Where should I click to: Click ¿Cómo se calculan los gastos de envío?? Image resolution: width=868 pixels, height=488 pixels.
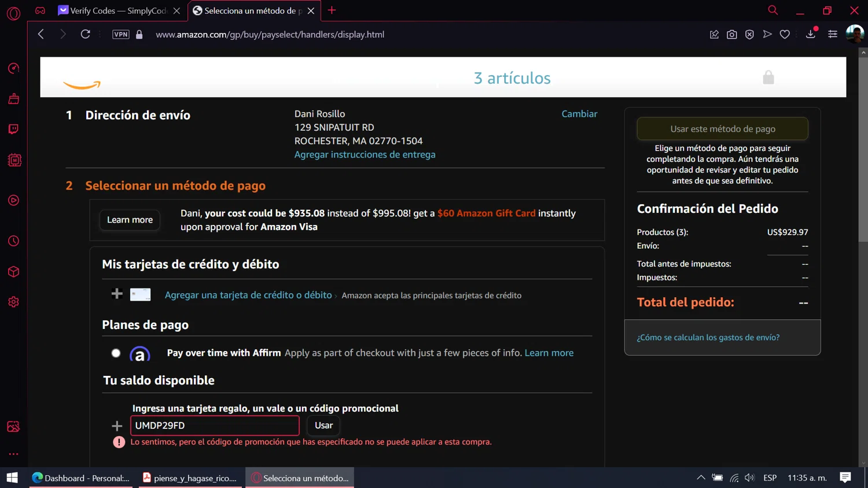click(708, 337)
